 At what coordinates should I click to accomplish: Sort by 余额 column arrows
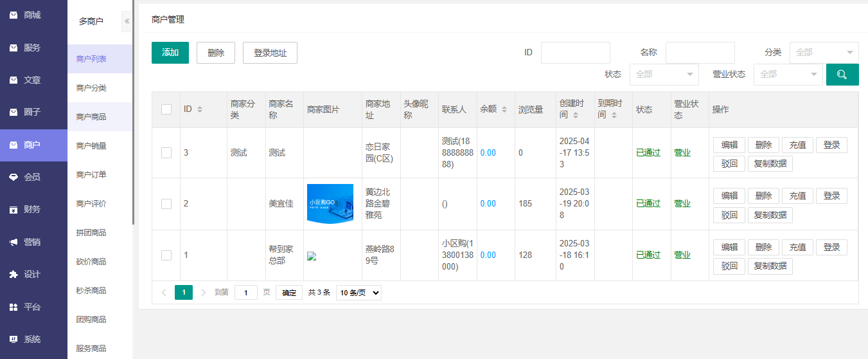tap(504, 109)
